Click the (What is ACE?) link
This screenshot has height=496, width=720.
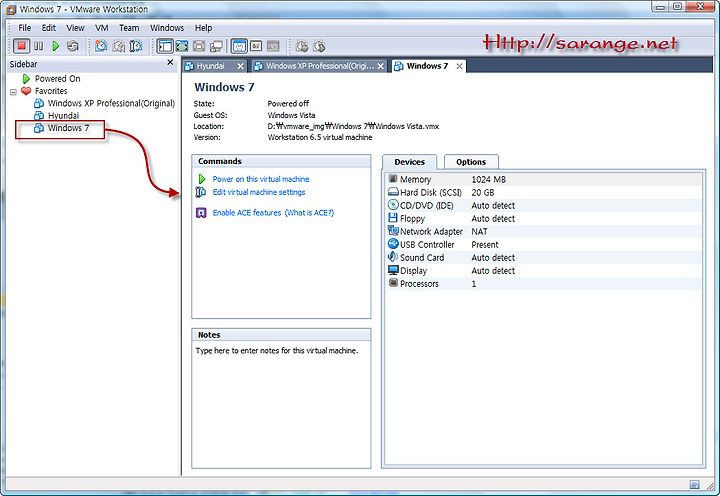(x=309, y=213)
